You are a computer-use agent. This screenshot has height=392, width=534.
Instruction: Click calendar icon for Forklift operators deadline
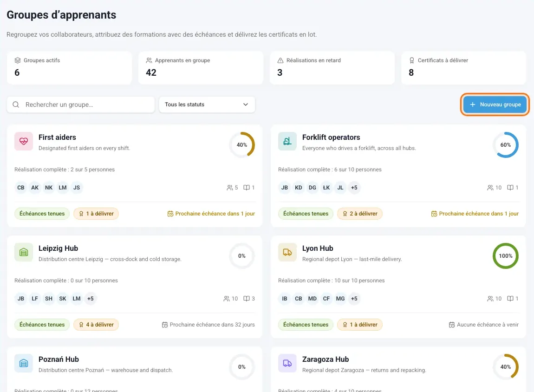click(434, 214)
